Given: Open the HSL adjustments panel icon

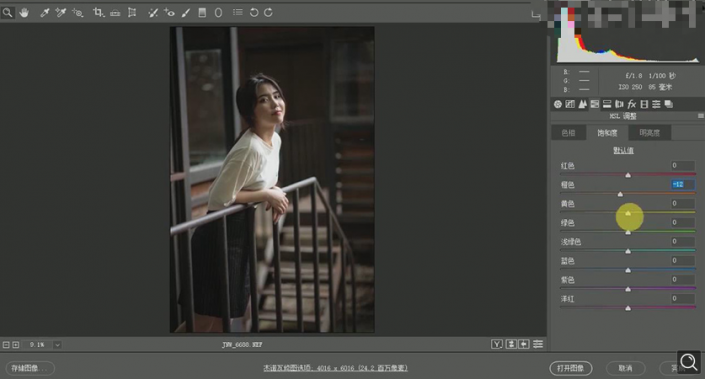Looking at the screenshot, I should [x=595, y=104].
